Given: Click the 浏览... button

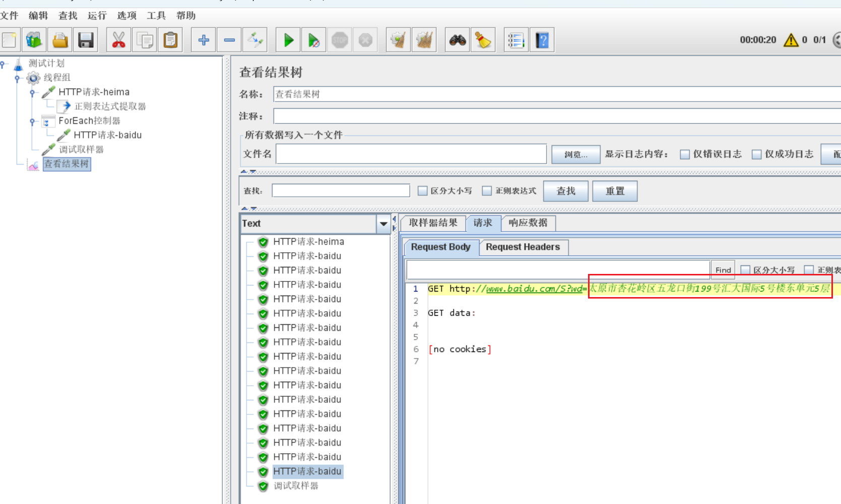Looking at the screenshot, I should (x=576, y=155).
